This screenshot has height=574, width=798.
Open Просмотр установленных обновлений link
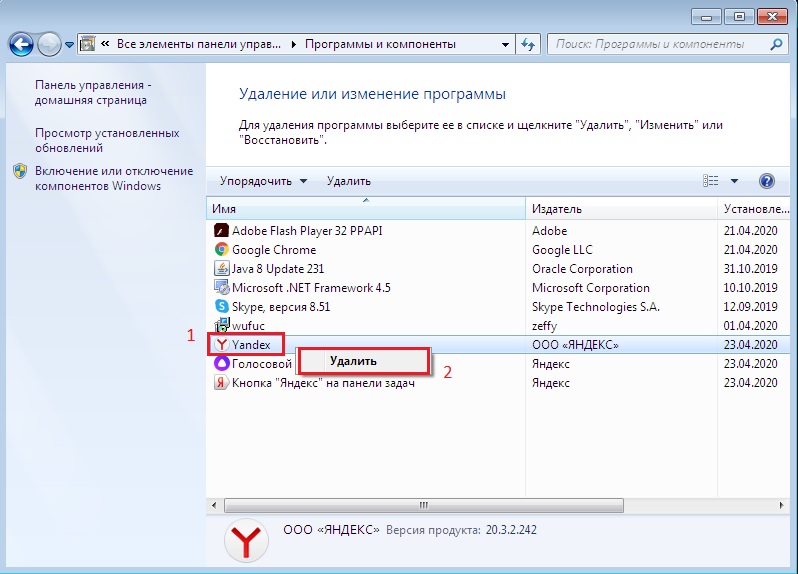point(107,140)
